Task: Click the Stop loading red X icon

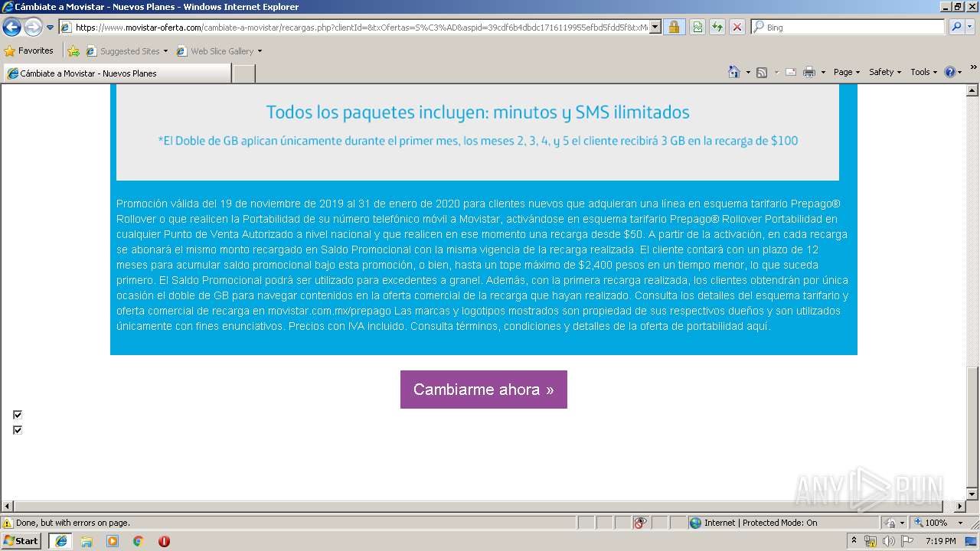Action: pos(737,28)
